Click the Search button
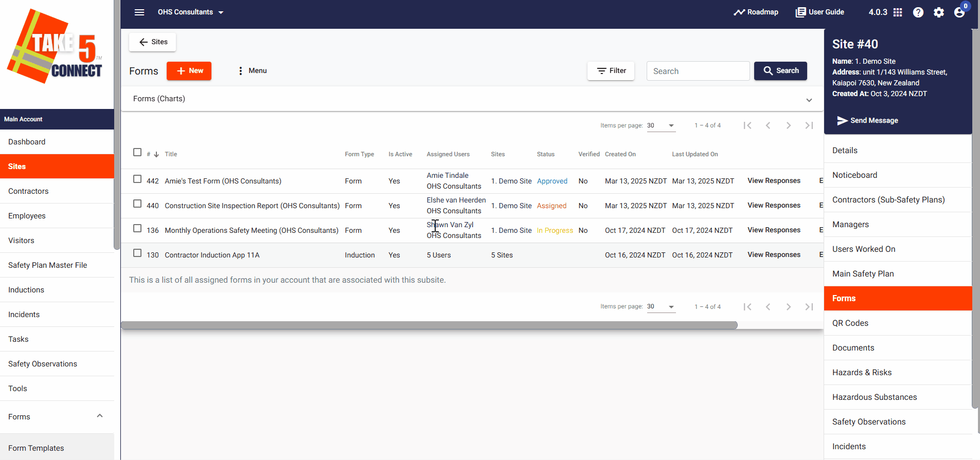The image size is (980, 460). click(780, 71)
